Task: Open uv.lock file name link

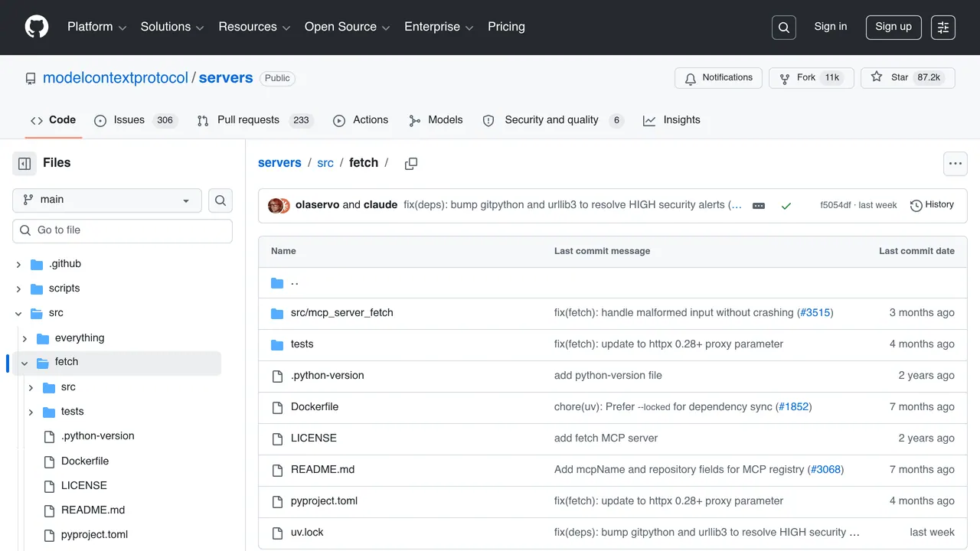Action: tap(307, 533)
